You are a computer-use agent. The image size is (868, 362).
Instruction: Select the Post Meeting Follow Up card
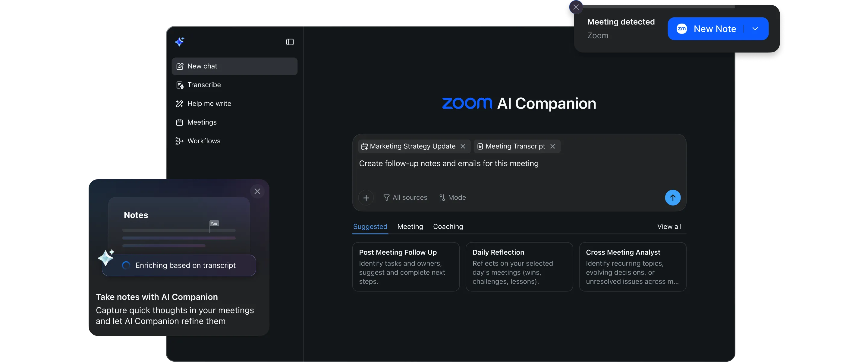(x=406, y=267)
